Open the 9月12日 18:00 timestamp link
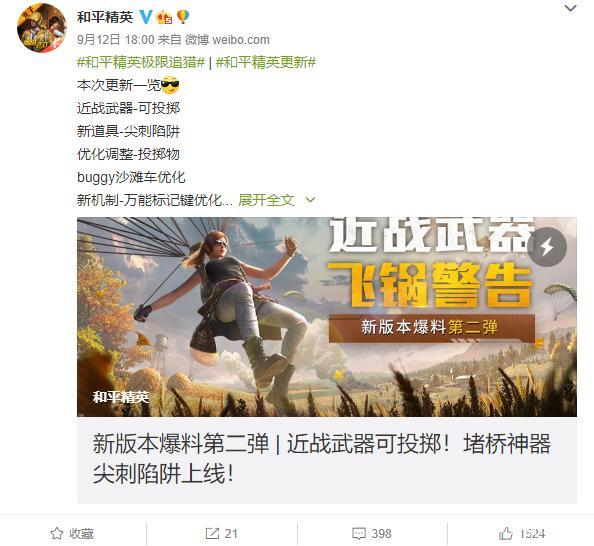 (x=116, y=39)
